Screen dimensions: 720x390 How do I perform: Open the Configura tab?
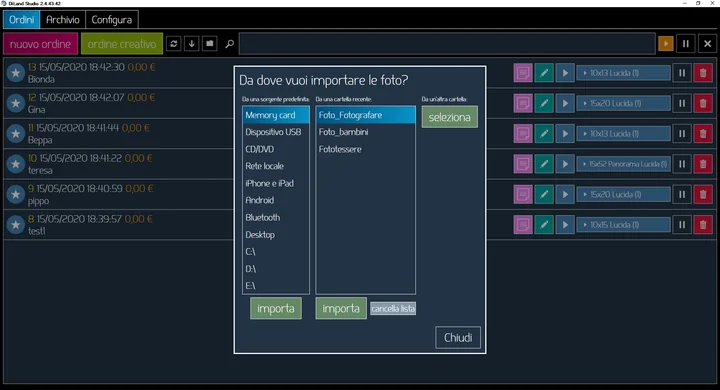pyautogui.click(x=112, y=20)
